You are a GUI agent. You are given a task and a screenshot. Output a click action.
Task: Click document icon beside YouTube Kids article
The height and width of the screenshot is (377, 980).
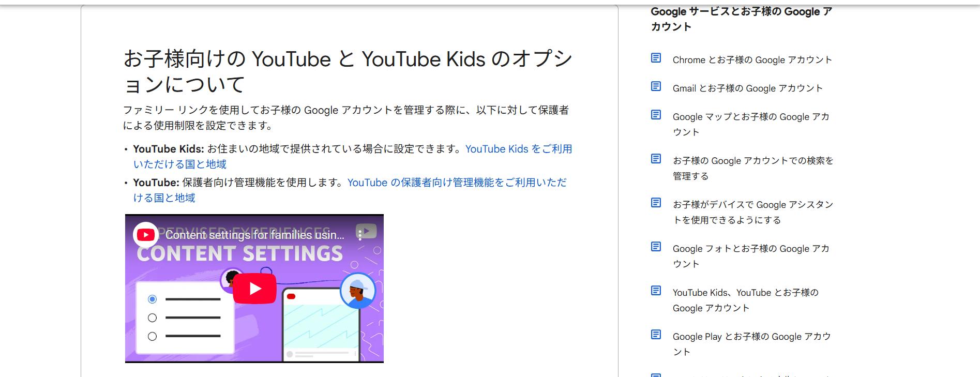coord(656,291)
